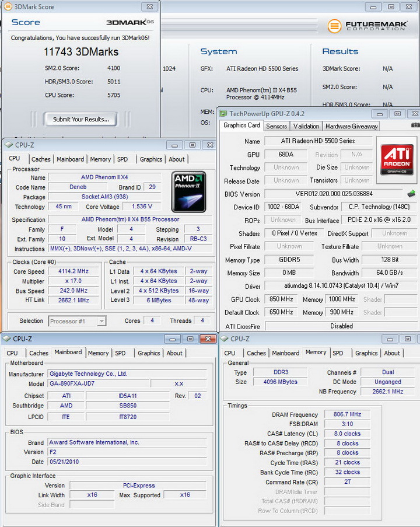Screen dimensions: 420x527
Task: Open Graphics tab in CPU-Z processor window
Action: click(151, 159)
